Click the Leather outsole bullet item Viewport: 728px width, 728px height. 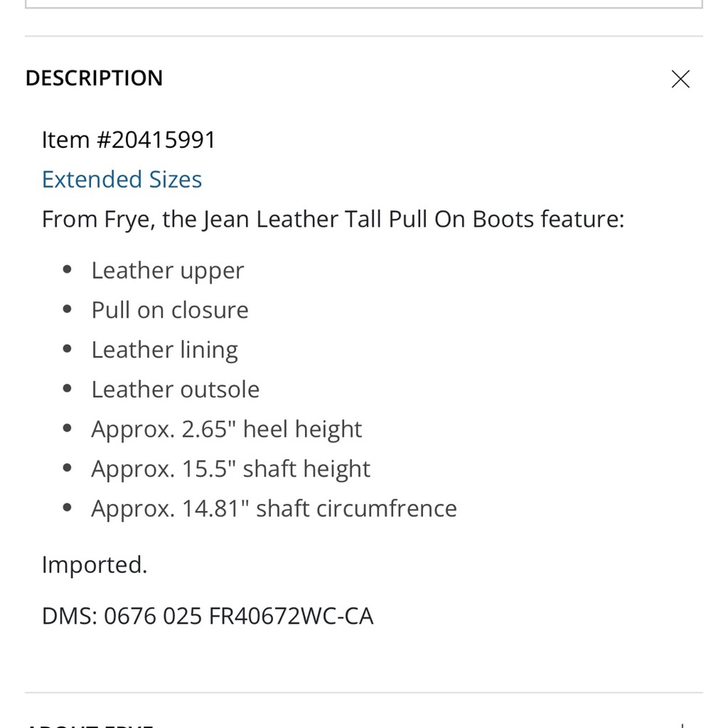click(175, 389)
